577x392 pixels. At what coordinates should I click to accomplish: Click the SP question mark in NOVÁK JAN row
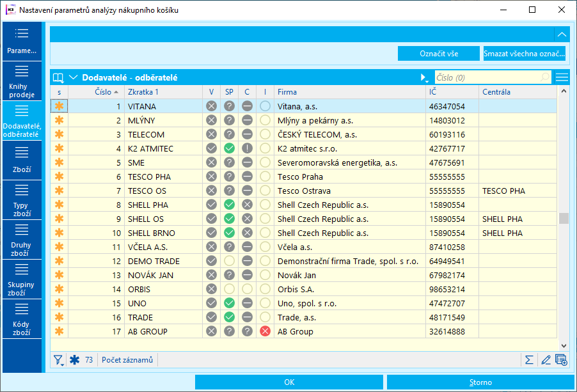[x=229, y=275]
